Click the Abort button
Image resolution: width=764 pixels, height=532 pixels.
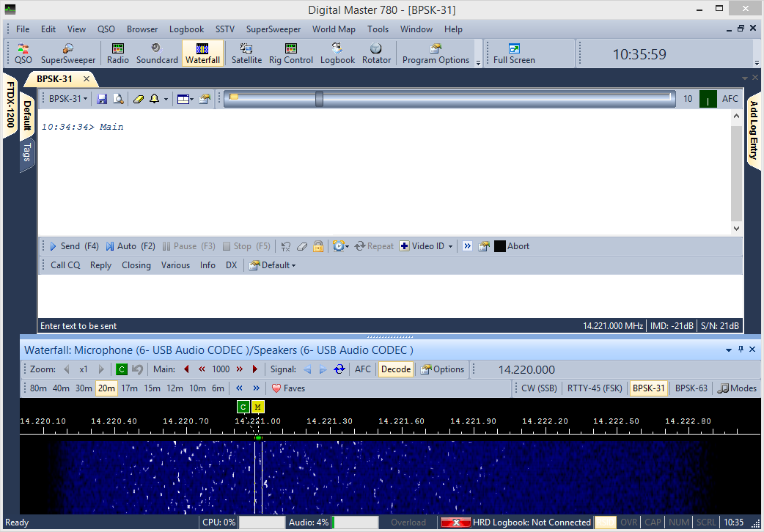pyautogui.click(x=512, y=246)
